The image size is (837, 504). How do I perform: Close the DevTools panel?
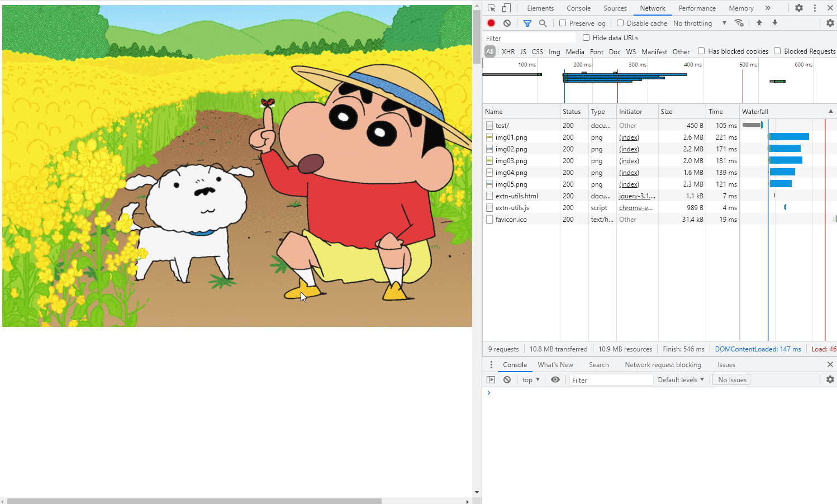pyautogui.click(x=830, y=8)
